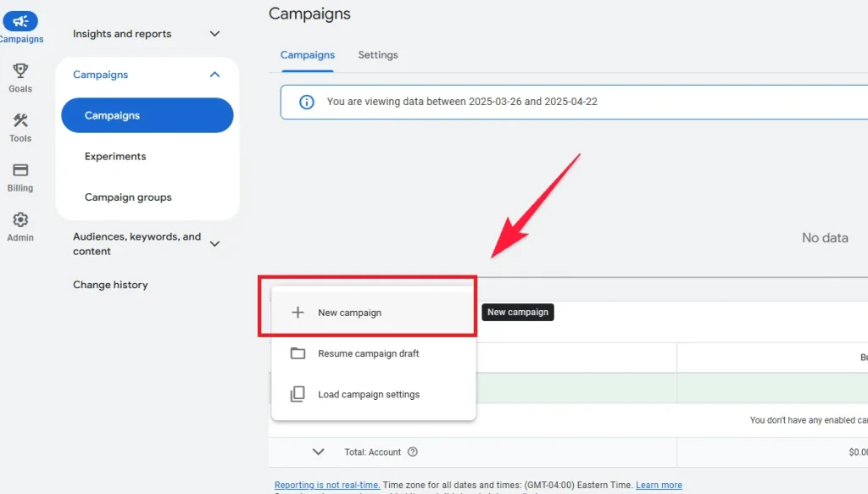
Task: Click the Learn more link
Action: pyautogui.click(x=659, y=484)
